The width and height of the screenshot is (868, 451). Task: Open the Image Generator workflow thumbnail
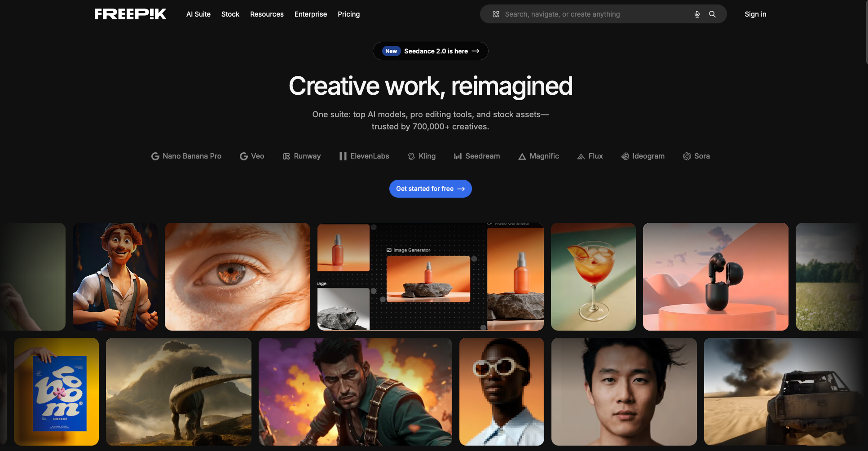431,277
